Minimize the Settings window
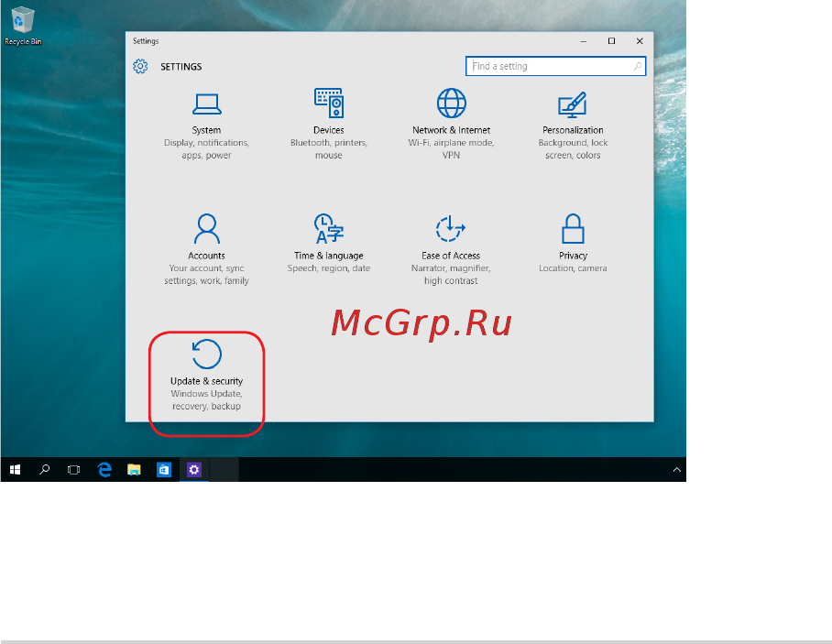Screen dimensions: 832x644 [583, 41]
